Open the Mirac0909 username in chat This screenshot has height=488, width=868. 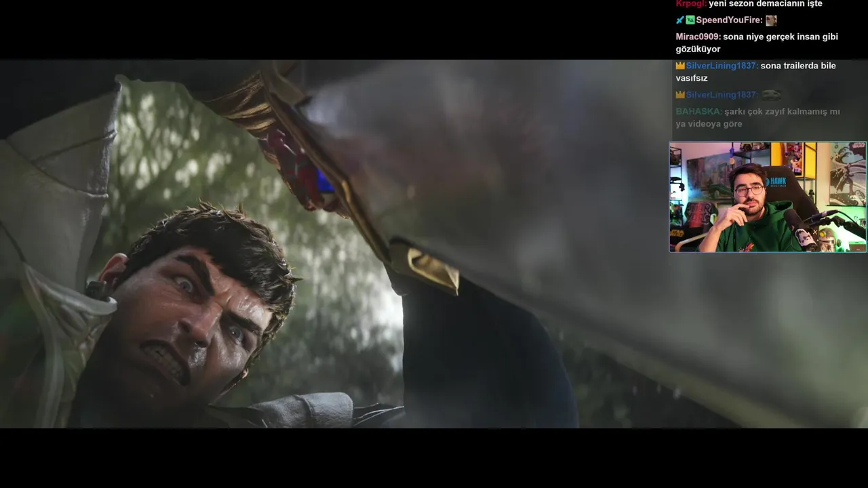[698, 37]
